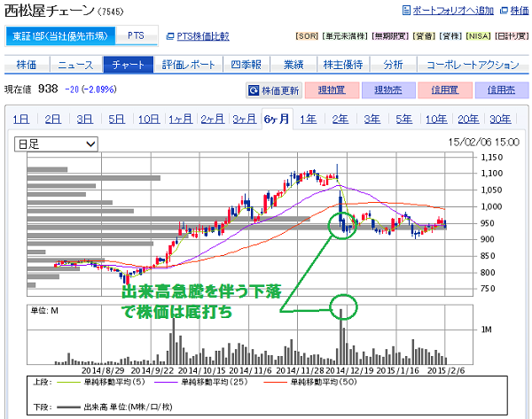Click the 株価更新 button
The width and height of the screenshot is (532, 419).
click(x=274, y=90)
